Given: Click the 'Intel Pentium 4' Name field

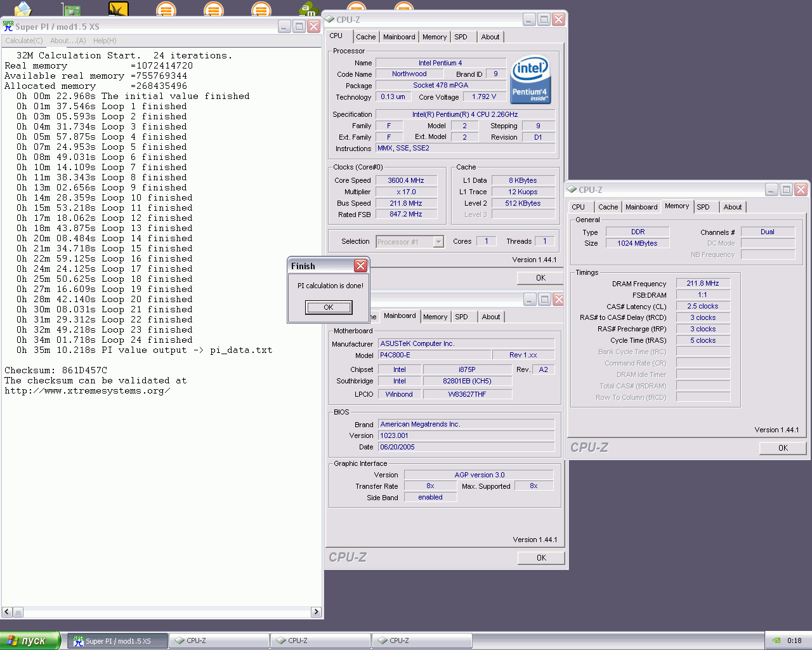Looking at the screenshot, I should [440, 63].
